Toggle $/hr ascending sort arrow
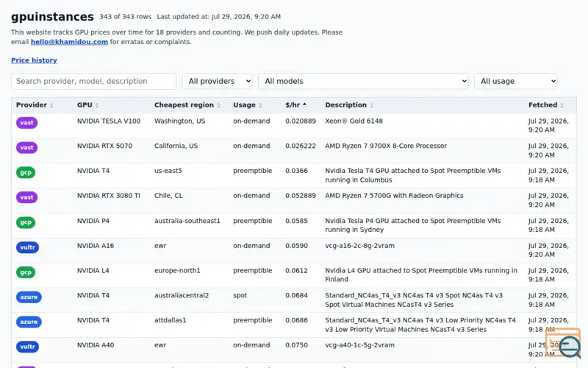588x368 pixels. point(304,105)
